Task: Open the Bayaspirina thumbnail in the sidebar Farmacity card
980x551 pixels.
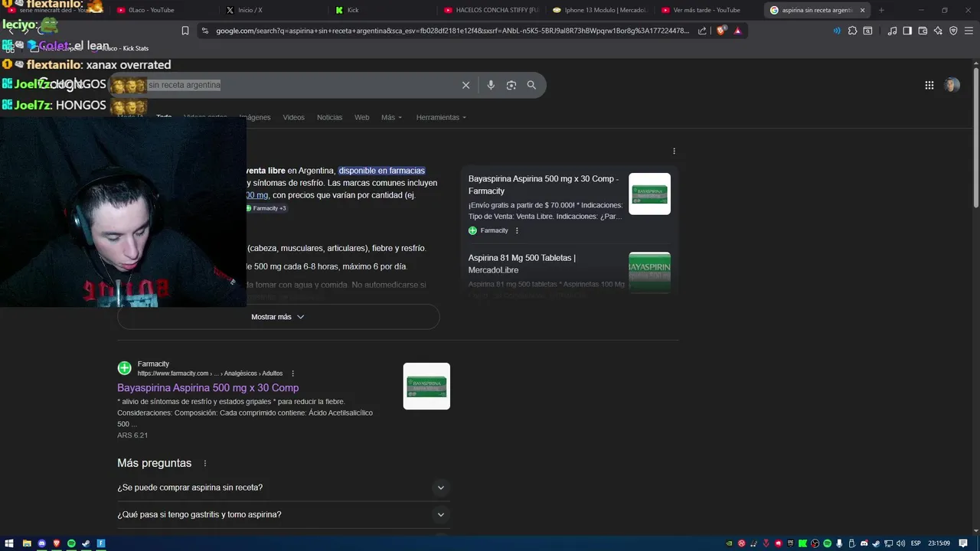Action: point(649,194)
